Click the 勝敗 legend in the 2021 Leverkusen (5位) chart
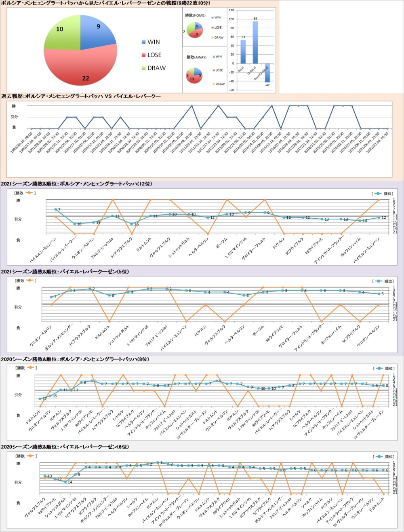The height and width of the screenshot is (532, 404). tap(25, 280)
